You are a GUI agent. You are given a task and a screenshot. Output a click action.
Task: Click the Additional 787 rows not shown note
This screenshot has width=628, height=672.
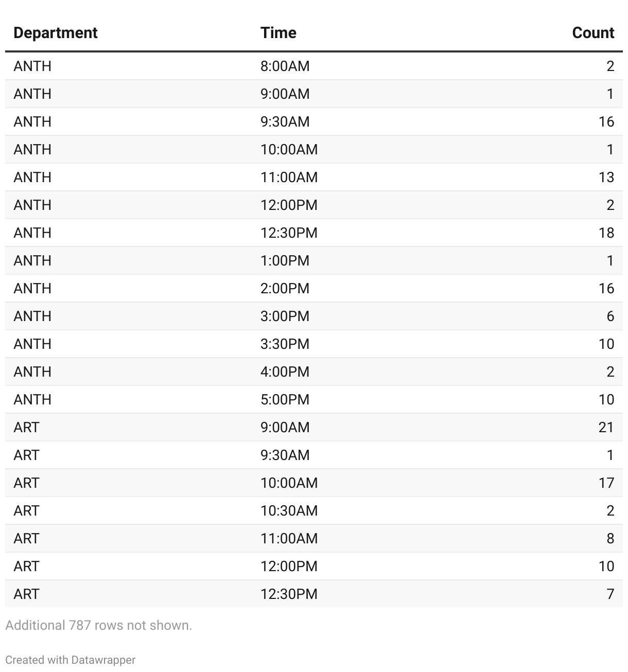point(98,625)
